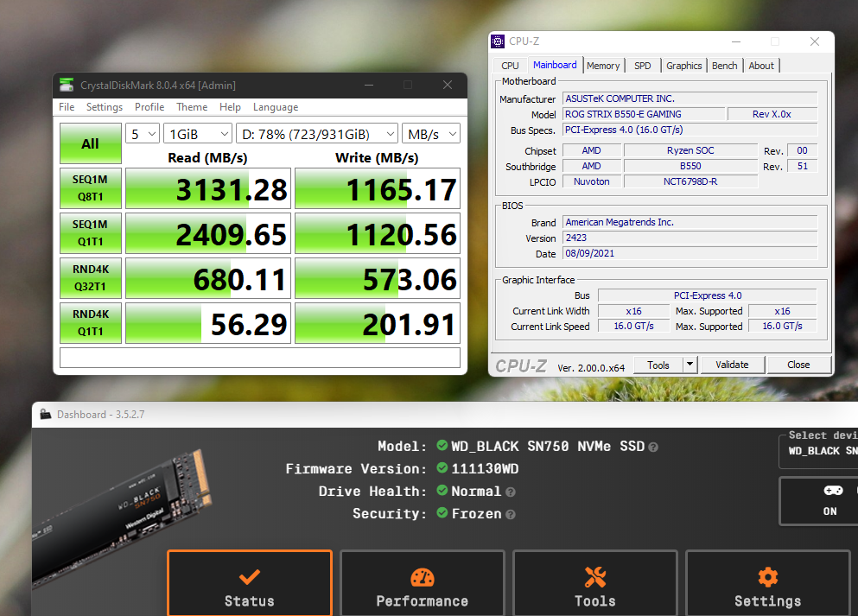Switch to the Memory tab in CPU-Z
The width and height of the screenshot is (858, 616).
[603, 65]
